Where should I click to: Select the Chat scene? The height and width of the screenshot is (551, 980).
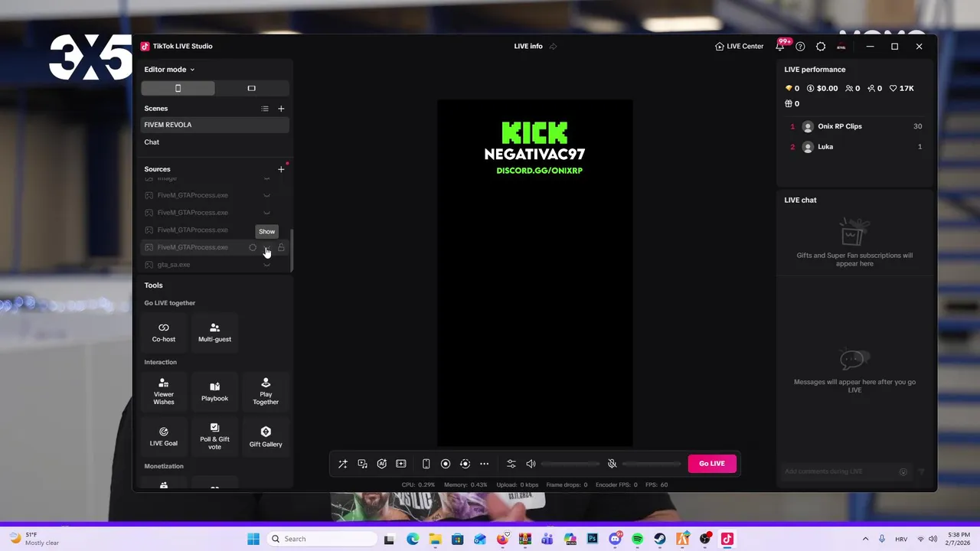point(215,142)
